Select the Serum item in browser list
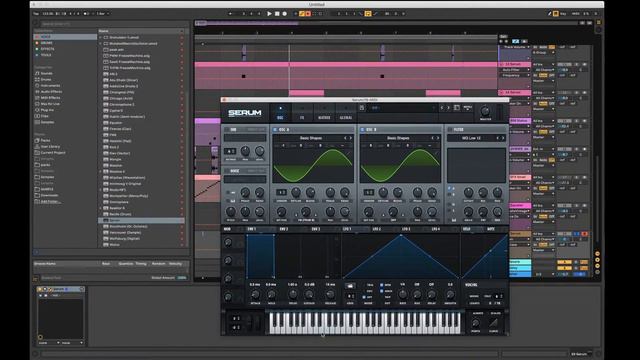 [141, 220]
